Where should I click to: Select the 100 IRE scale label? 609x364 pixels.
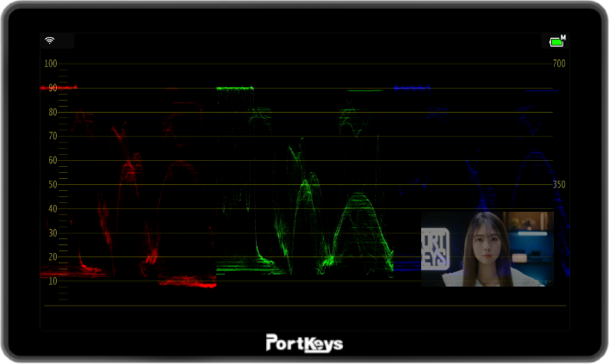(x=50, y=64)
